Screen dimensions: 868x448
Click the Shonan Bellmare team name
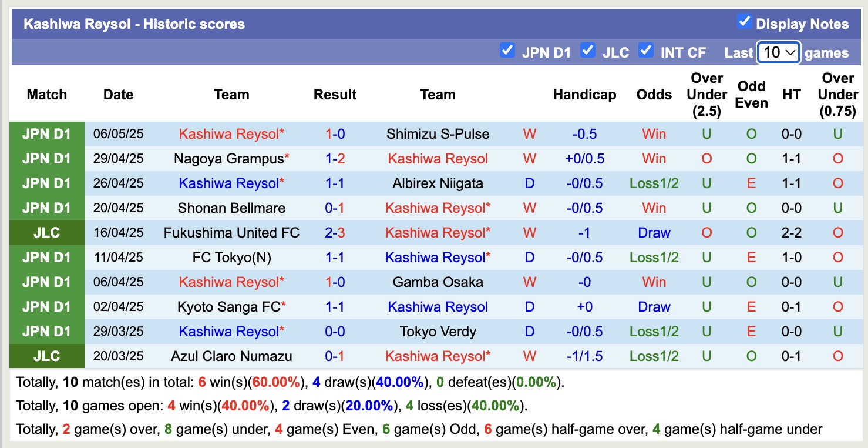[x=231, y=208]
